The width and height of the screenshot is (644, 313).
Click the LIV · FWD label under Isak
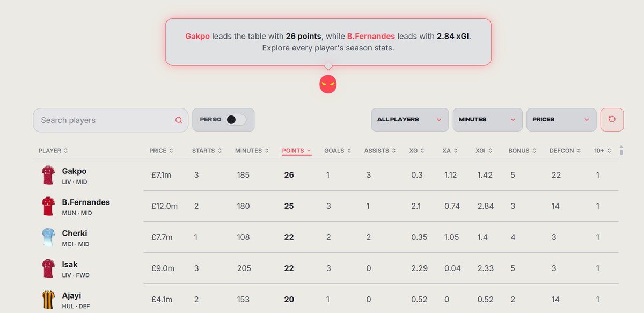(75, 275)
